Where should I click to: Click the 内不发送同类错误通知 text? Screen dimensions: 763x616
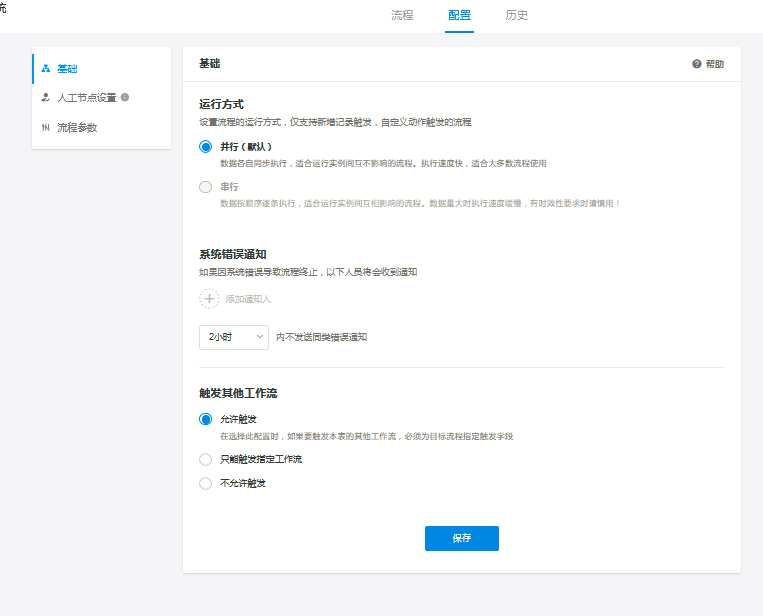coord(322,337)
